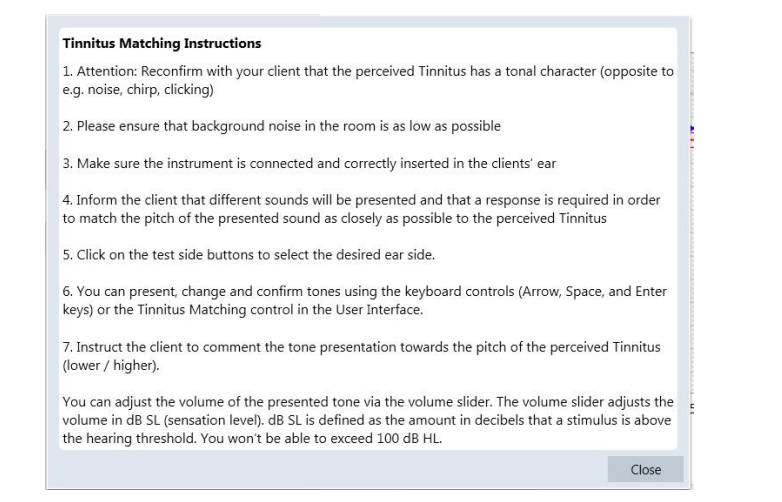
Task: Click instruction 6 about keyboard controls
Action: coord(365,300)
